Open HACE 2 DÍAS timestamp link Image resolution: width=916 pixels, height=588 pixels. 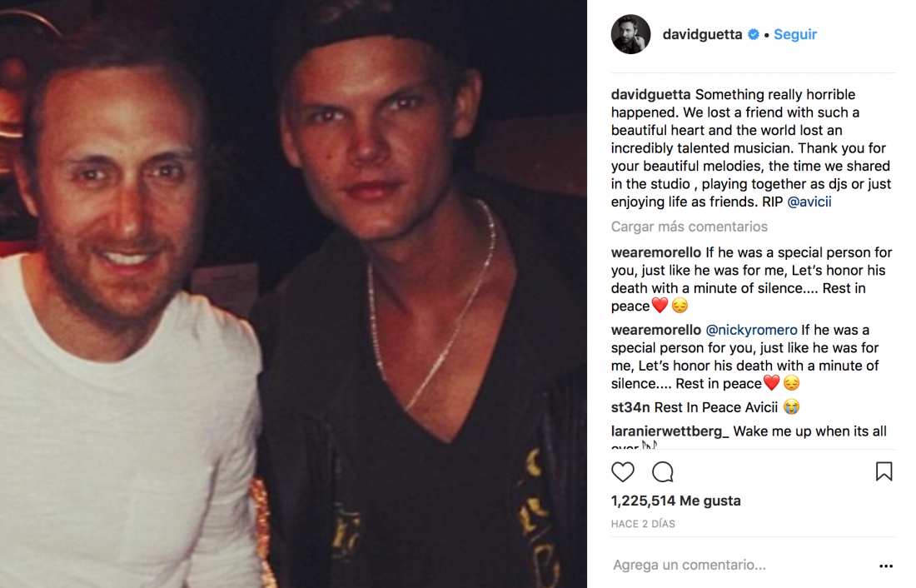click(x=643, y=525)
